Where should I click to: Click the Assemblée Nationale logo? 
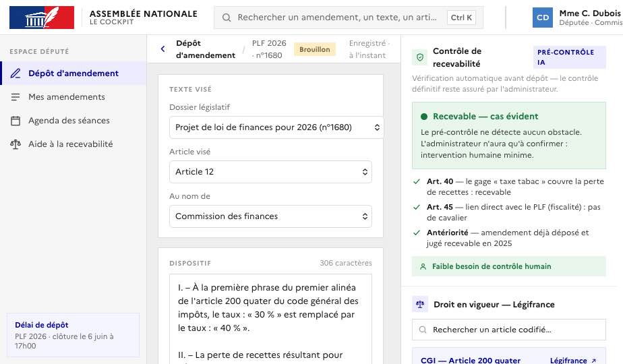pyautogui.click(x=42, y=18)
